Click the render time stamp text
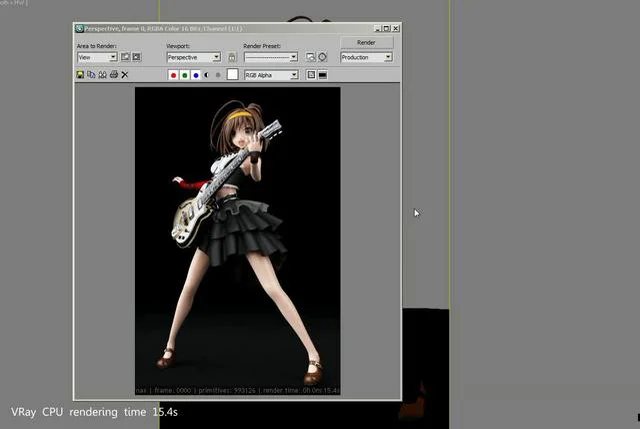Screen dimensions: 640x429 [301, 391]
